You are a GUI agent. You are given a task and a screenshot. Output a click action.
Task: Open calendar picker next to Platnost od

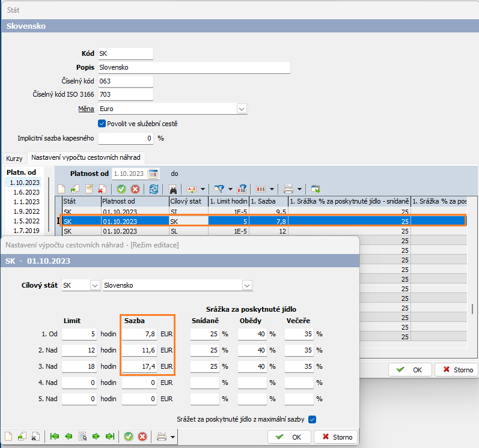click(x=153, y=174)
